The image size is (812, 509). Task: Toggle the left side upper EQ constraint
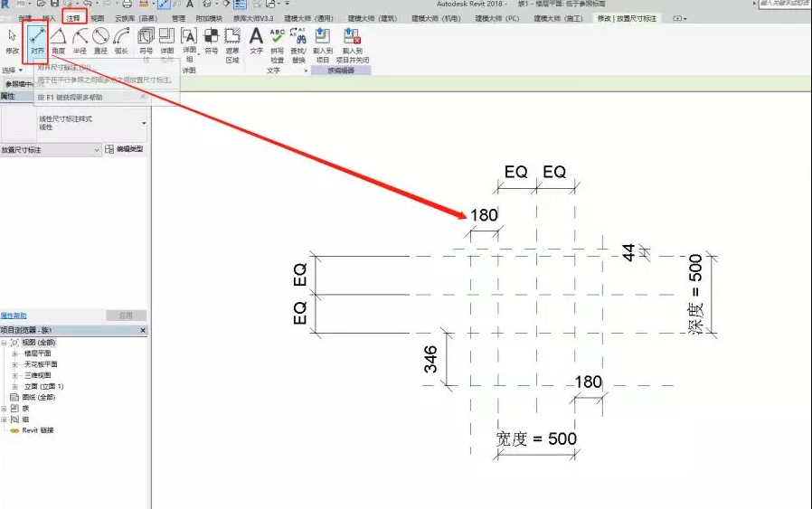pyautogui.click(x=300, y=275)
